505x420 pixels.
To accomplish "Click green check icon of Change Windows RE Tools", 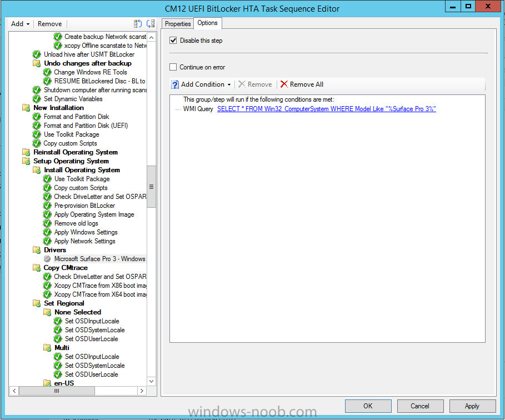I will point(47,72).
